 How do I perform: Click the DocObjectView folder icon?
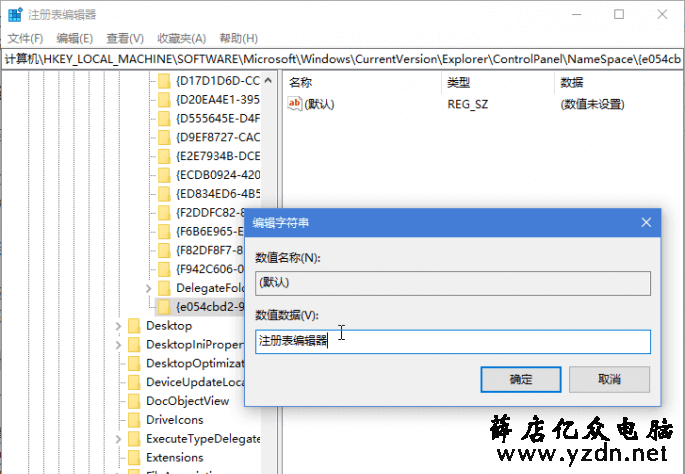[x=134, y=401]
